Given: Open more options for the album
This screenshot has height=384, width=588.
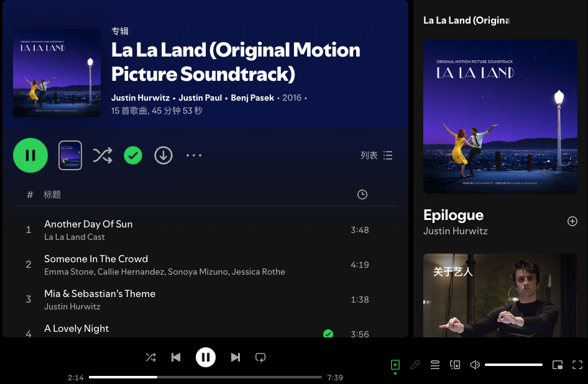Looking at the screenshot, I should pyautogui.click(x=194, y=155).
